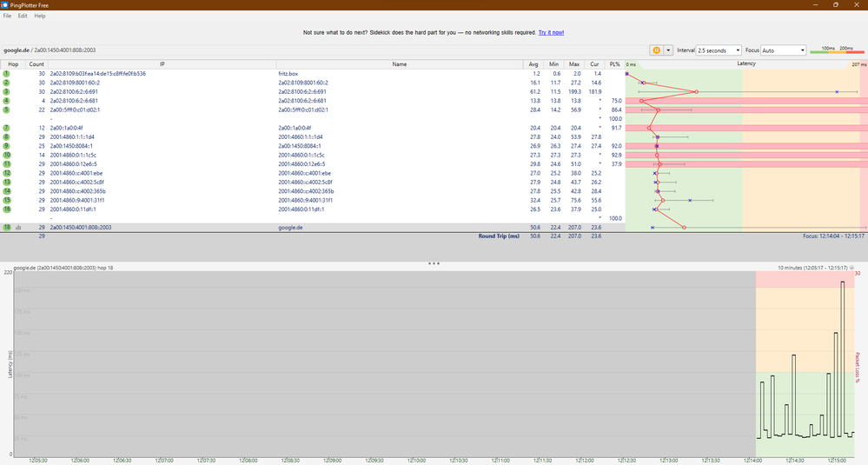The height and width of the screenshot is (465, 868).
Task: Select the 2001:4860::9:4001:31f1 IP cell
Action: click(77, 201)
